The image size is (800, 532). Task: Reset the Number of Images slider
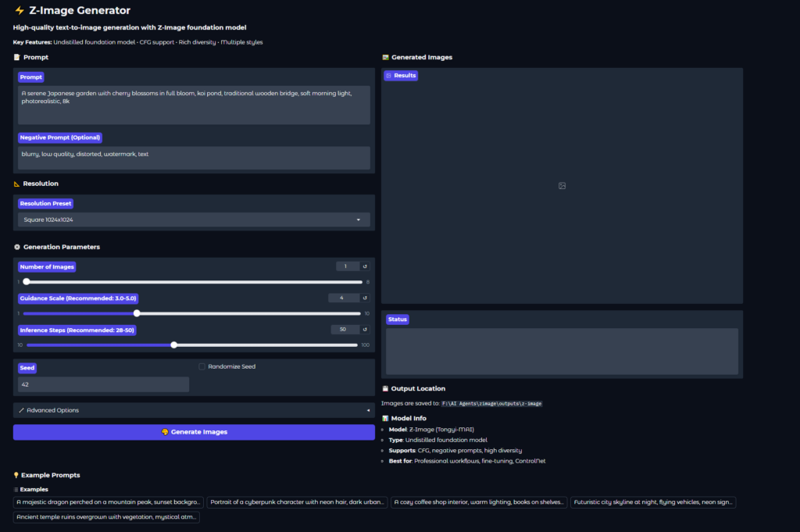point(364,266)
